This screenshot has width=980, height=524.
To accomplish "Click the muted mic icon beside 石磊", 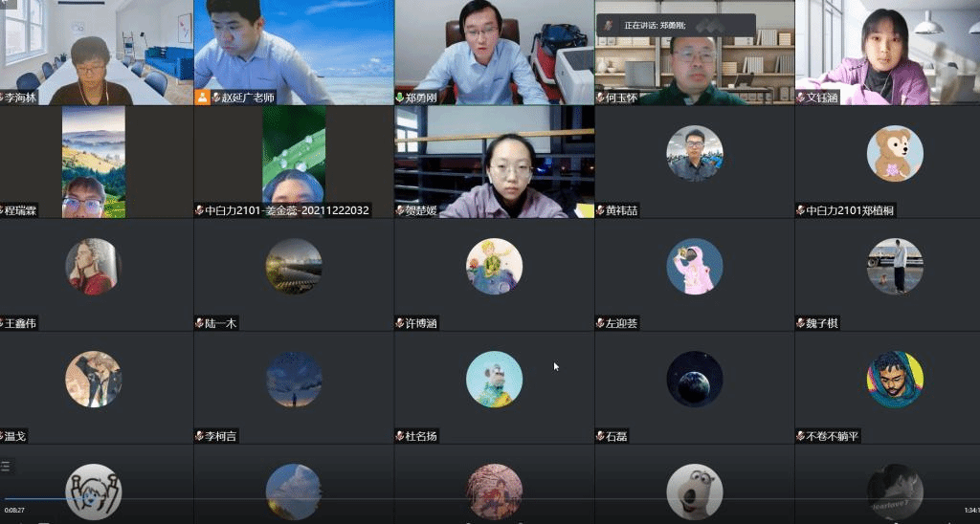I will click(x=600, y=436).
